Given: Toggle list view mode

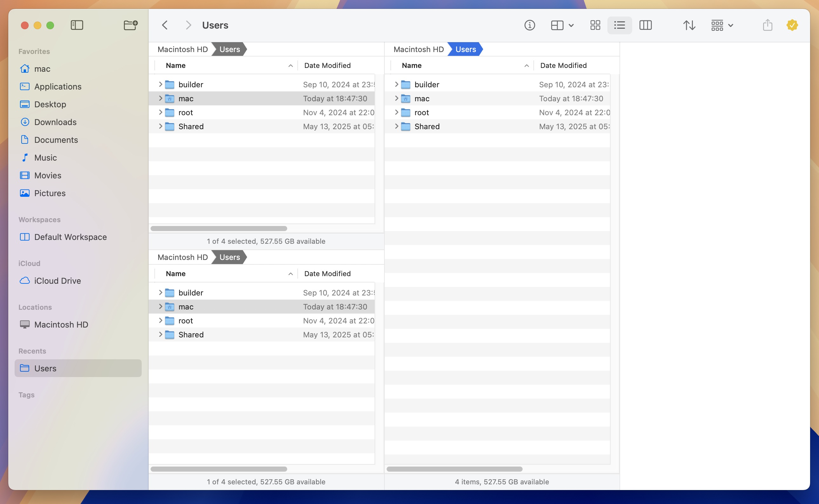Looking at the screenshot, I should (x=619, y=25).
